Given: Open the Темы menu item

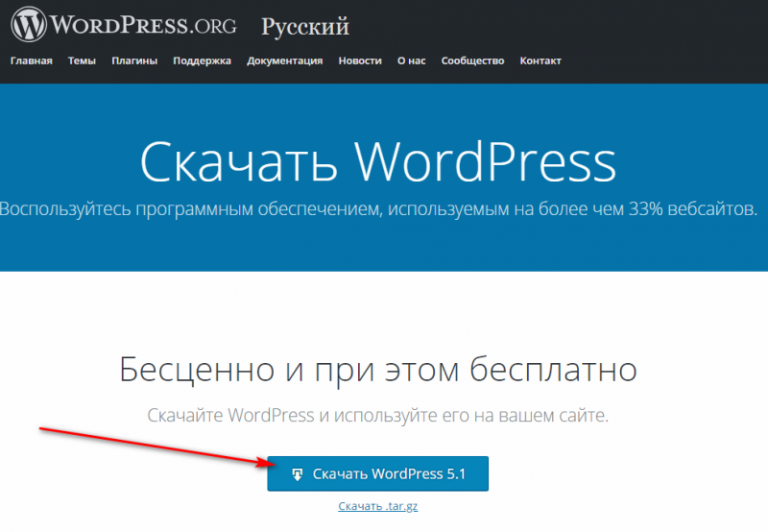Looking at the screenshot, I should tap(82, 60).
